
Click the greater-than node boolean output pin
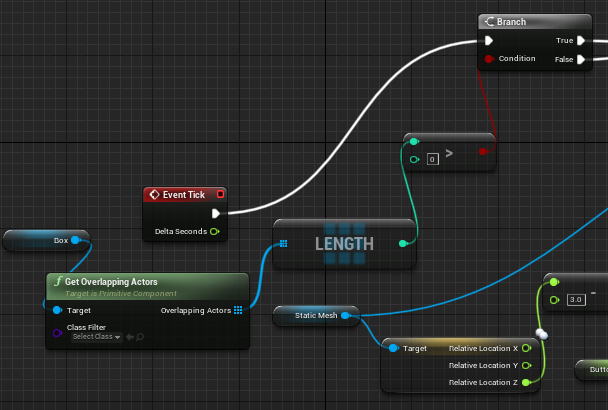click(x=483, y=152)
